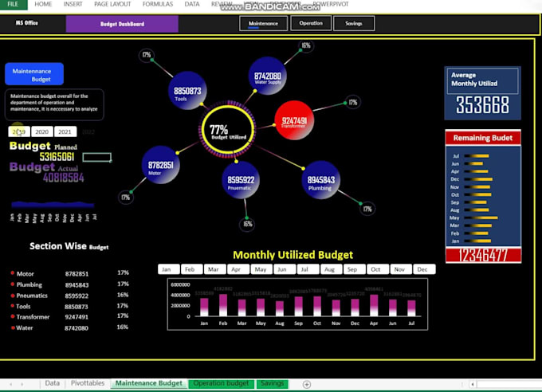
Task: Select Aug in the month slicer
Action: click(331, 269)
